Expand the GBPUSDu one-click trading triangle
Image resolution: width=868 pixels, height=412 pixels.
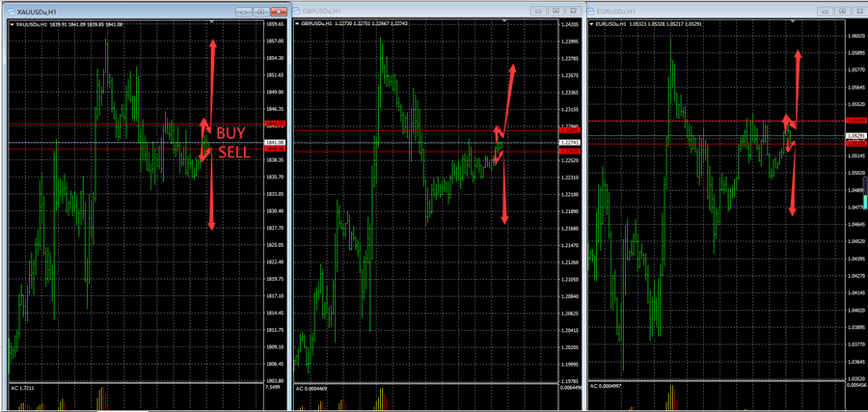(298, 23)
